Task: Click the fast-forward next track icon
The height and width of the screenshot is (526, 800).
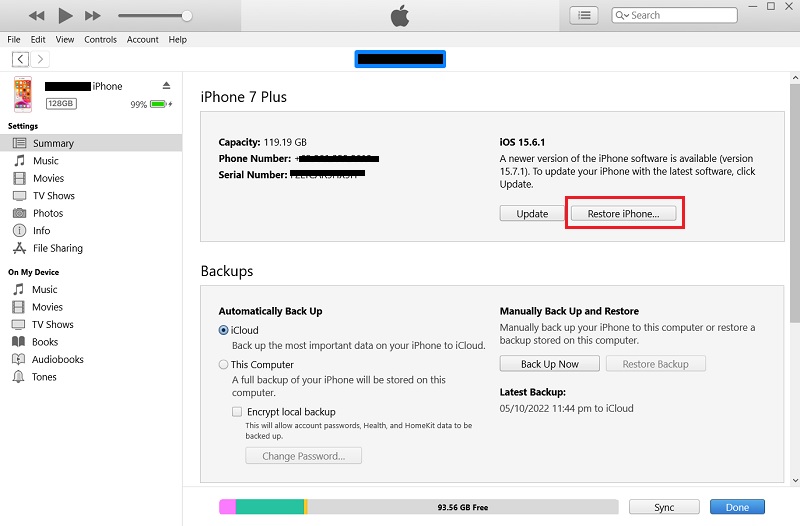Action: point(93,15)
